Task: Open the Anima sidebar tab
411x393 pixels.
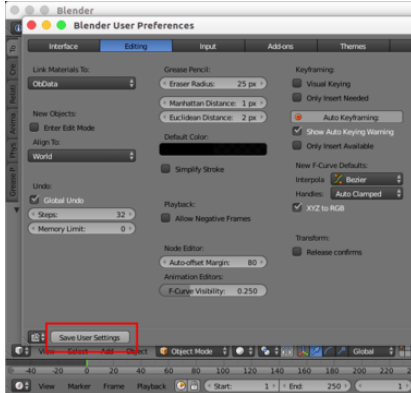Action: (x=12, y=124)
